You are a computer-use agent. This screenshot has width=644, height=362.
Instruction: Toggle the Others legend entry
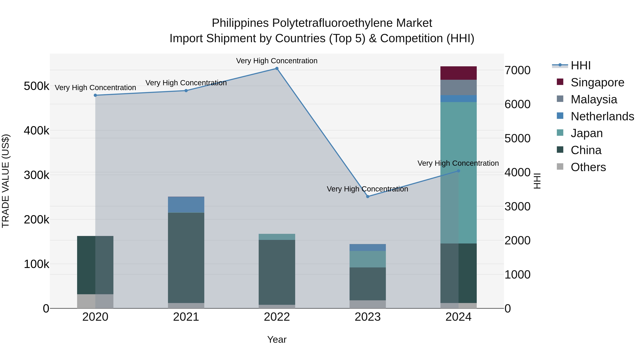click(x=581, y=167)
